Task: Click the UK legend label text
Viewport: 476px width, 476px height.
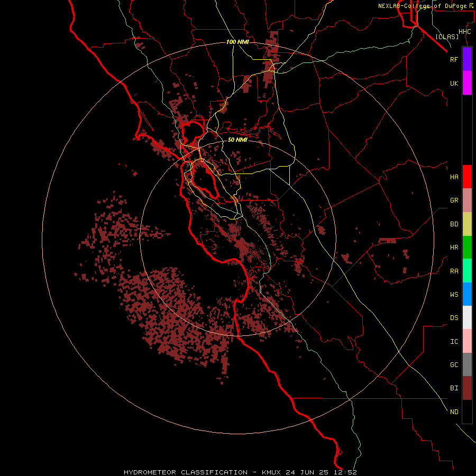Action: 454,83
